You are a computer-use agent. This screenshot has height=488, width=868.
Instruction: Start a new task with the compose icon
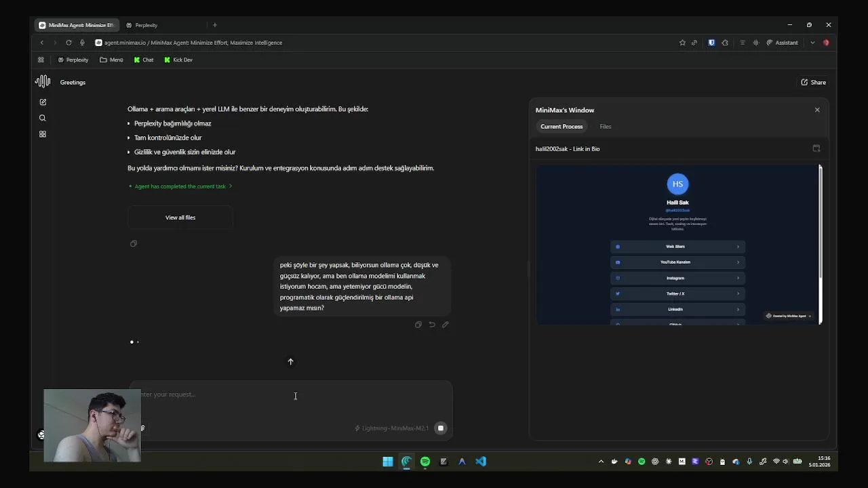[x=43, y=102]
